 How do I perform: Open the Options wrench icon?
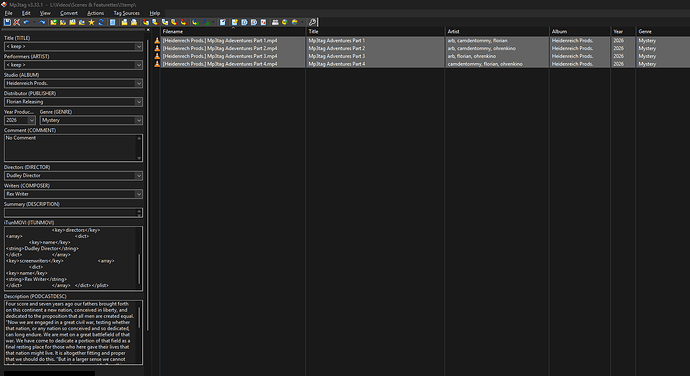point(312,22)
